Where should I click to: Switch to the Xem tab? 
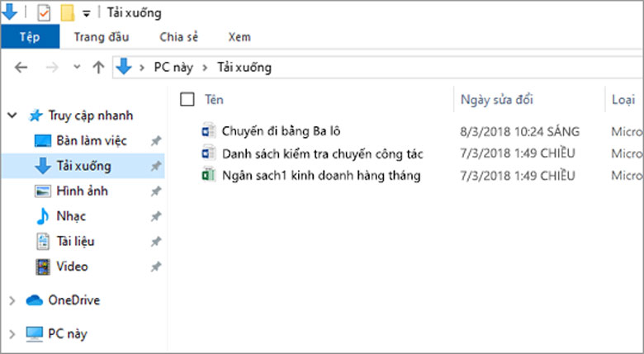point(239,37)
